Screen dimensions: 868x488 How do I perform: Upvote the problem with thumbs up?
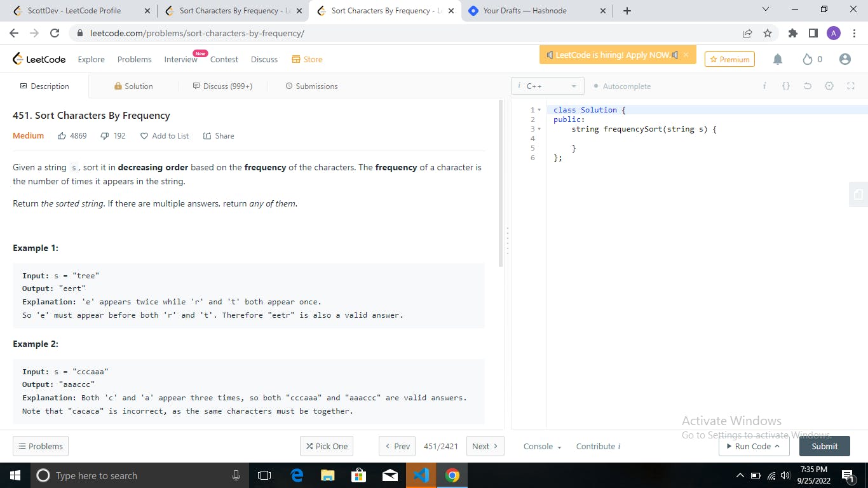[x=62, y=136]
